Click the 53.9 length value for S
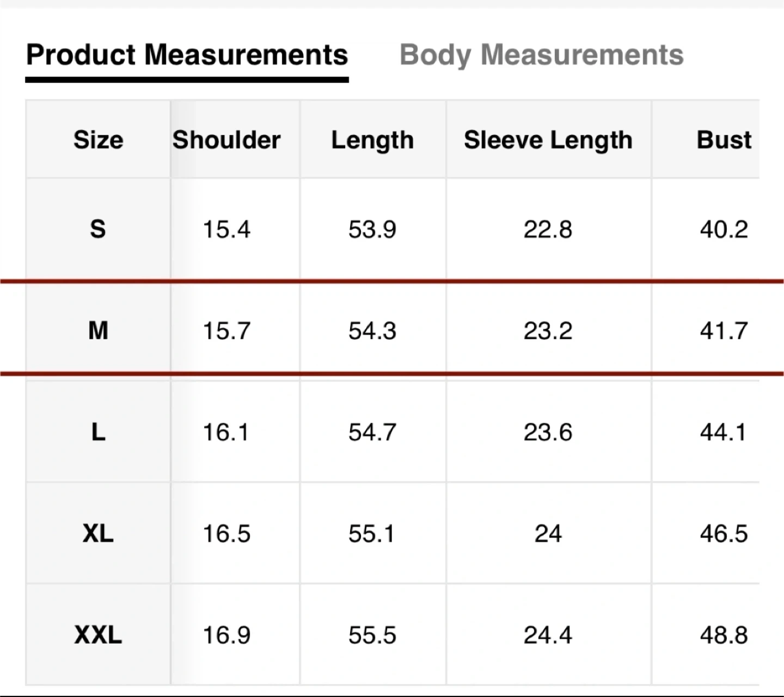 coord(372,229)
